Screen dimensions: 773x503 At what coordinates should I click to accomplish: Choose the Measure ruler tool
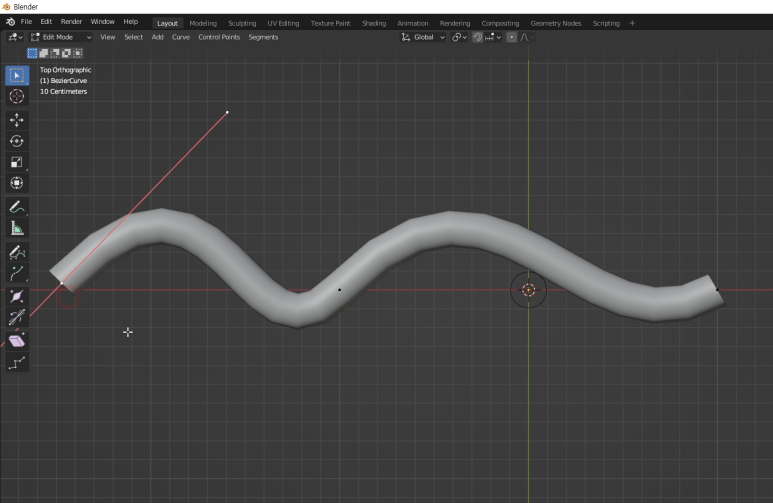[x=17, y=228]
